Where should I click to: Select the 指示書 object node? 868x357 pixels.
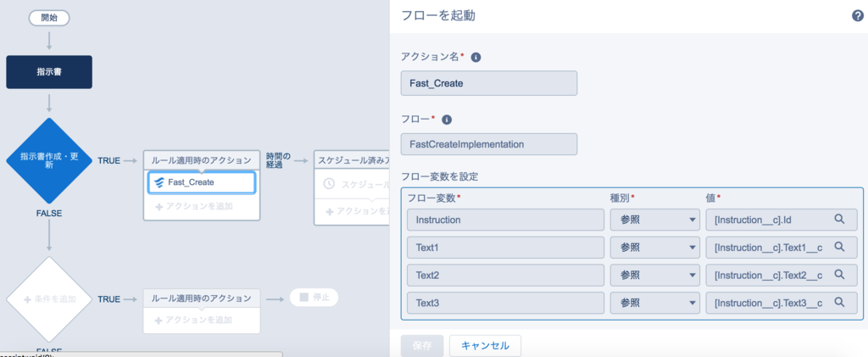pyautogui.click(x=49, y=72)
